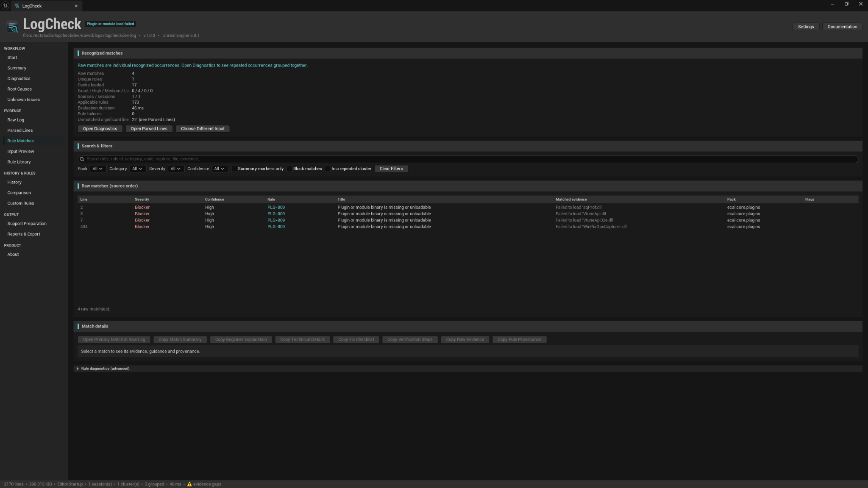Toggle Summary markers only checkbox
This screenshot has height=488, width=868.
234,169
